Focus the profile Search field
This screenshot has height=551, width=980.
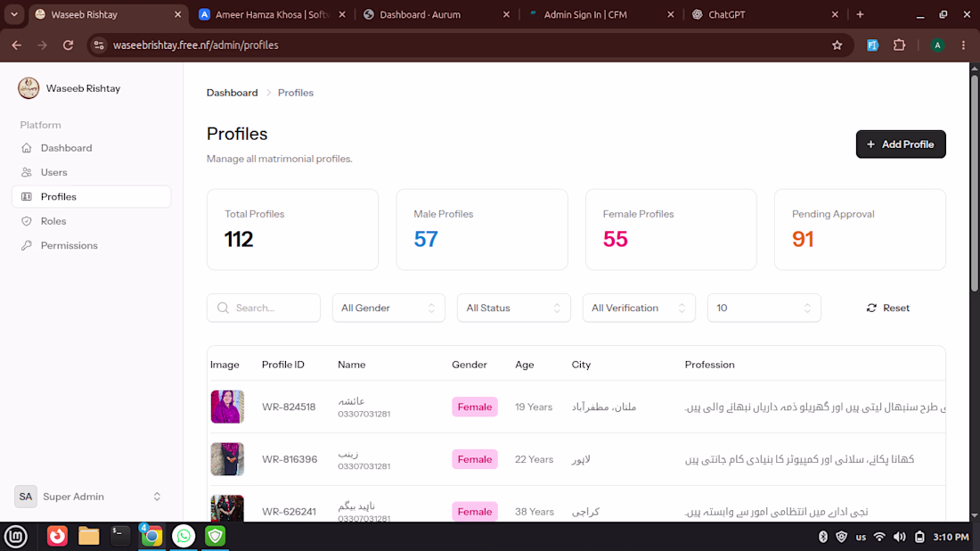point(264,308)
